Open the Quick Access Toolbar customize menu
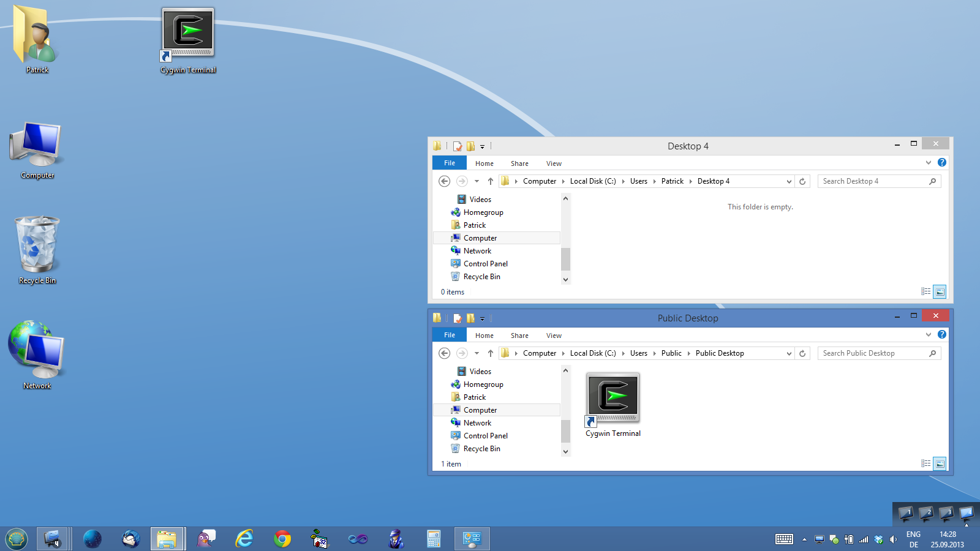Image resolution: width=980 pixels, height=551 pixels. 483,146
